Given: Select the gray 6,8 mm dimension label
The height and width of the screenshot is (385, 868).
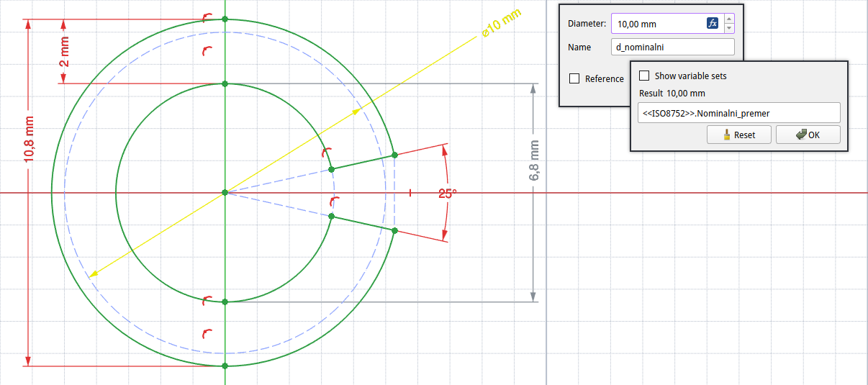Looking at the screenshot, I should pyautogui.click(x=534, y=161).
